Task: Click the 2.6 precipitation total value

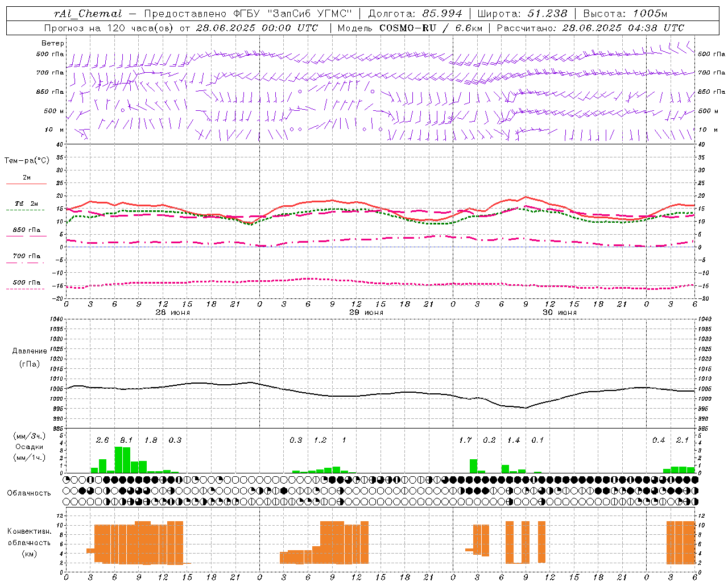Action: point(102,440)
